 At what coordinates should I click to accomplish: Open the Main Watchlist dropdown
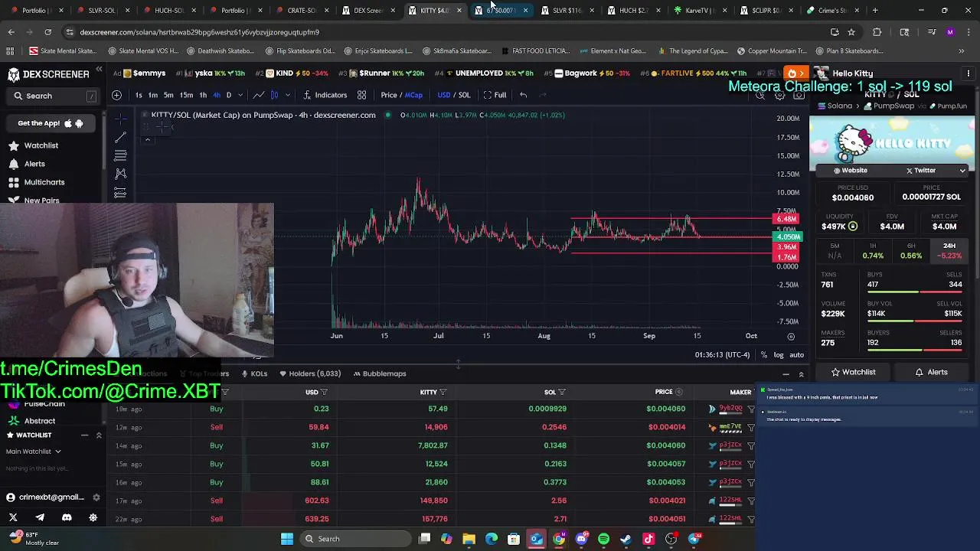34,452
